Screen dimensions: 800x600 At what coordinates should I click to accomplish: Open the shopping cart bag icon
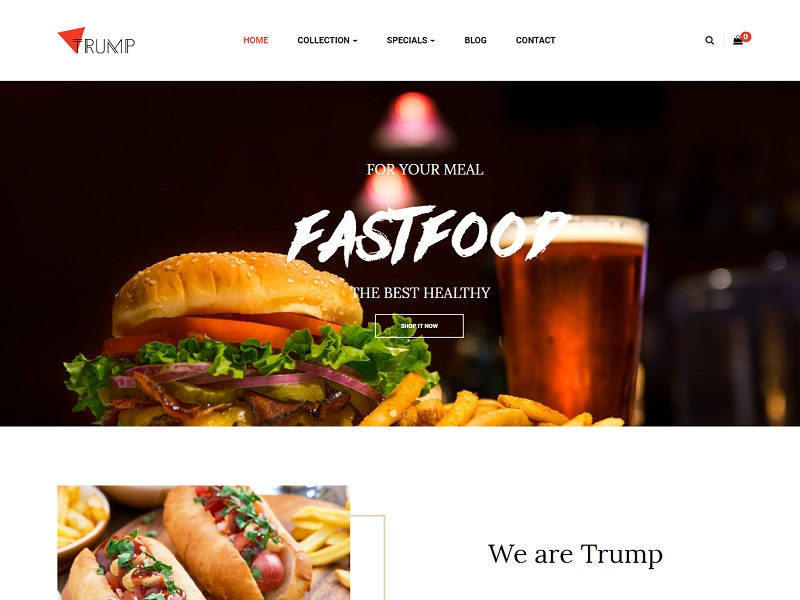[738, 40]
